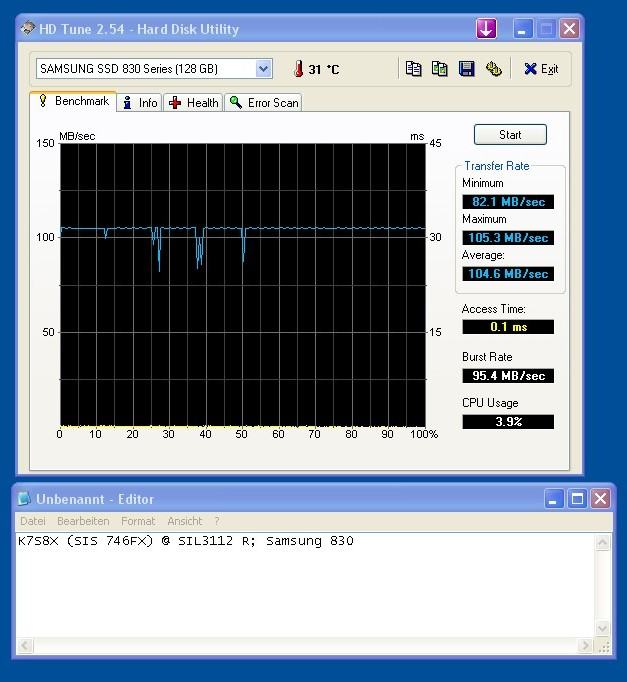Click the HD Tune title bar app icon
The height and width of the screenshot is (682, 627).
28,29
